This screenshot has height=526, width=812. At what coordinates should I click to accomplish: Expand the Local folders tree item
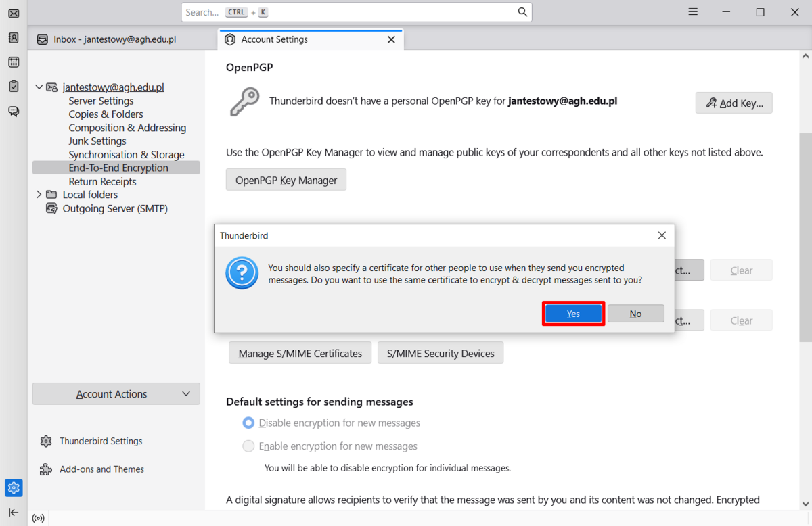pos(39,195)
